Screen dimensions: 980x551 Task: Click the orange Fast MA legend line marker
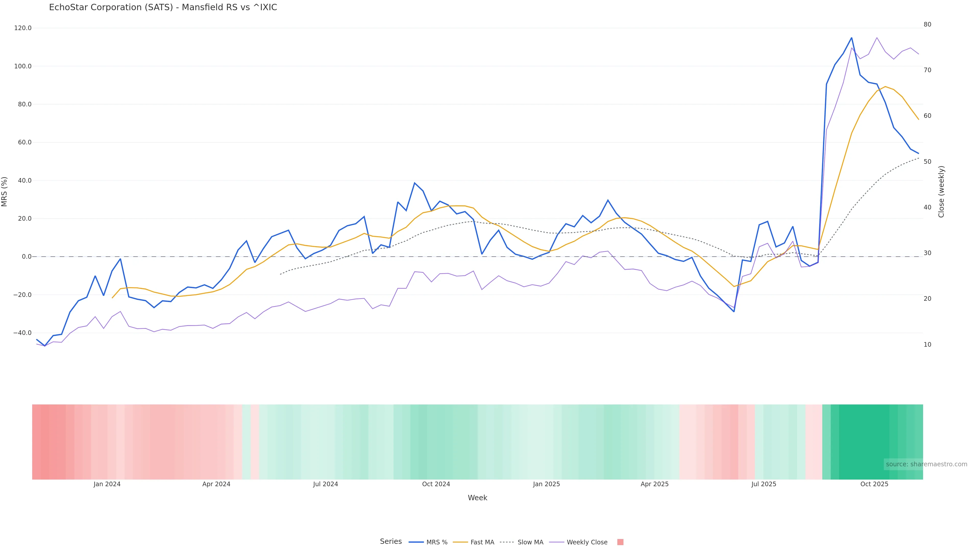[460, 542]
